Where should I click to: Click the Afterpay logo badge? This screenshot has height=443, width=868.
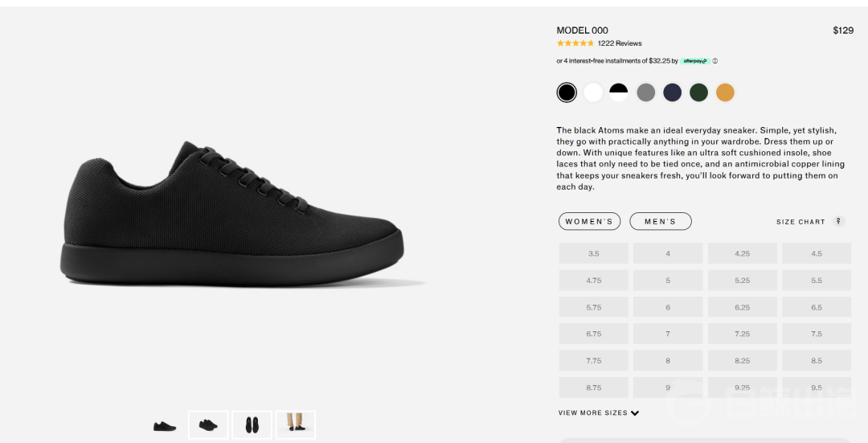694,61
